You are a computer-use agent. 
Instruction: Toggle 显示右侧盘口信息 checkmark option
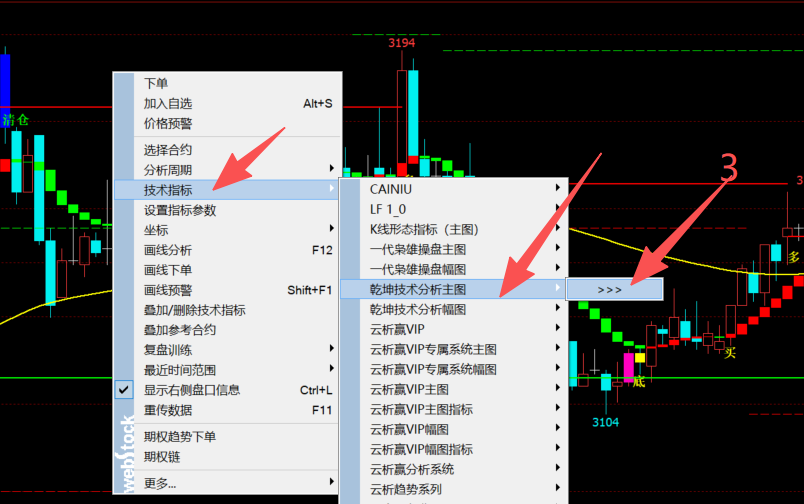(x=192, y=390)
